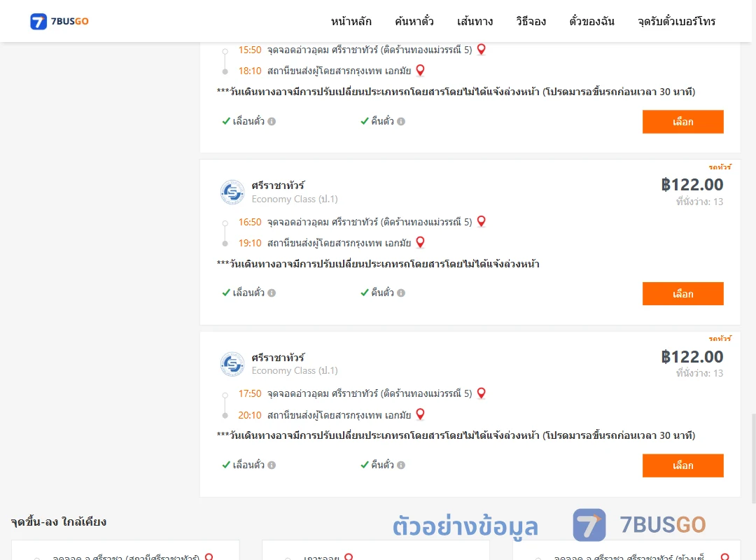The image size is (756, 560).
Task: Open map pin for 20:10 arrival station
Action: (x=421, y=414)
